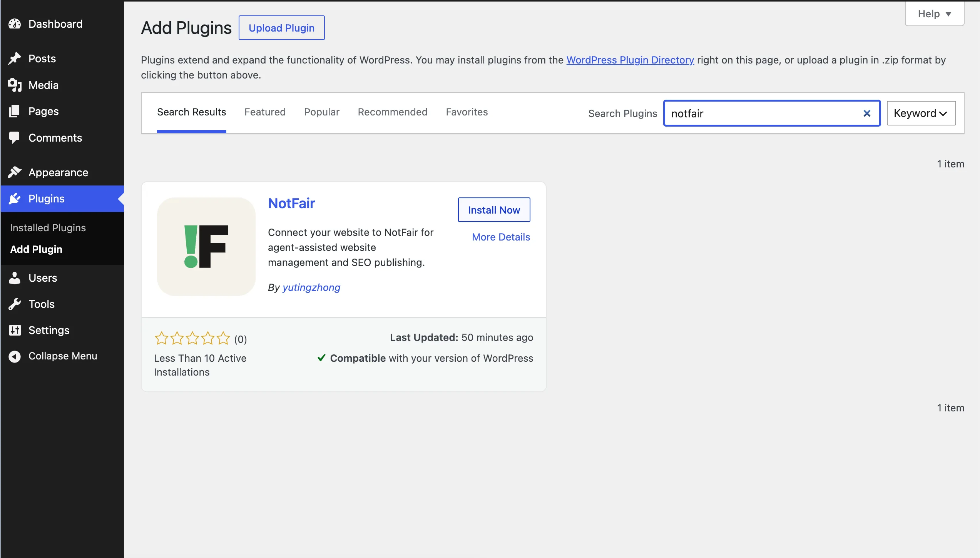Click the Comments speech bubble icon
This screenshot has width=980, height=558.
[15, 138]
